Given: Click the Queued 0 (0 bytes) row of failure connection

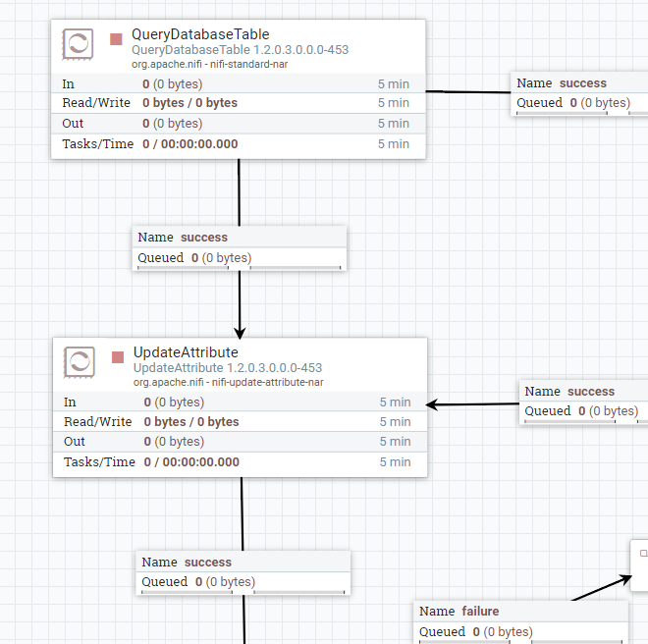Looking at the screenshot, I should pyautogui.click(x=520, y=632).
